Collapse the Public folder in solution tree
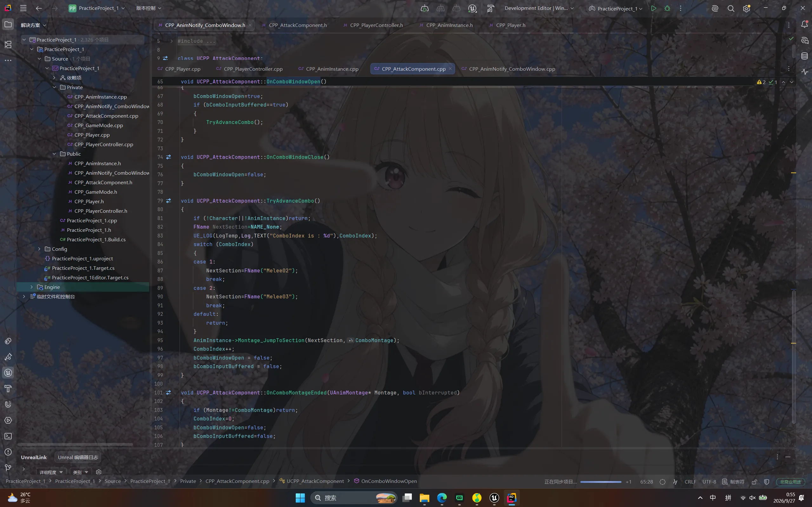The image size is (812, 507). pyautogui.click(x=54, y=154)
